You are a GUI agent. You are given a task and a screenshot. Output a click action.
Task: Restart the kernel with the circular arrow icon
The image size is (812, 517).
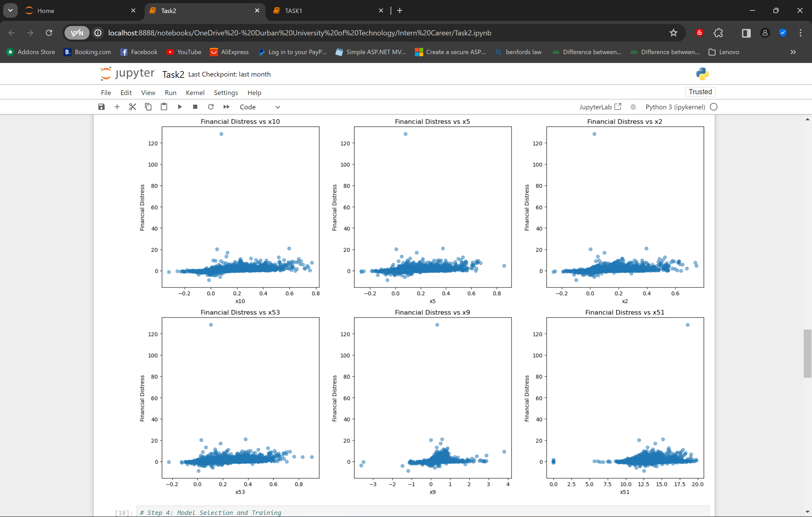(x=211, y=107)
